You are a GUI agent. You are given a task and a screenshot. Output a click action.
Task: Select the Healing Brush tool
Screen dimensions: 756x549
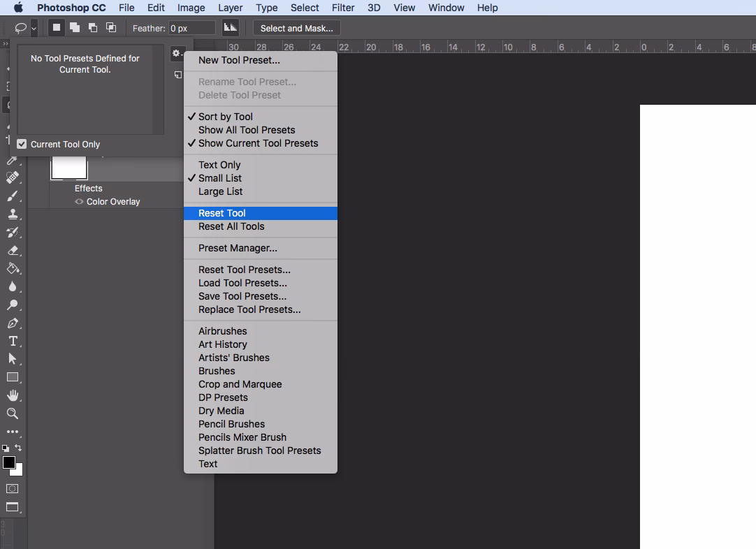pyautogui.click(x=13, y=178)
